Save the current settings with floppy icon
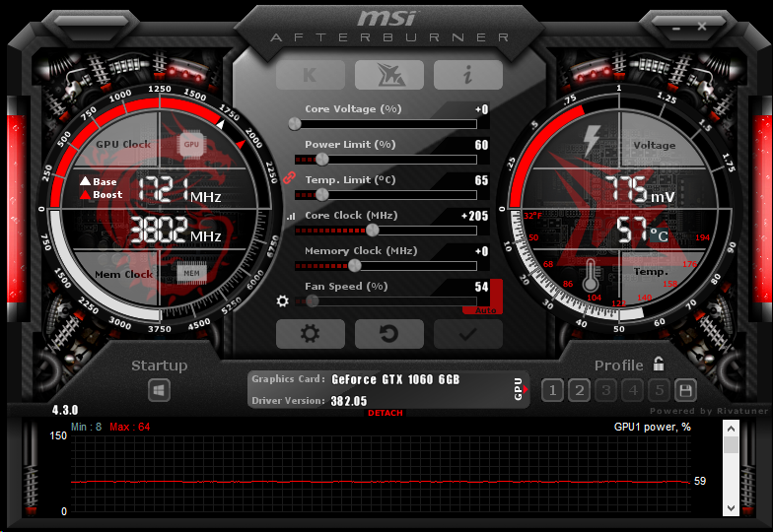The width and height of the screenshot is (773, 532). 686,390
